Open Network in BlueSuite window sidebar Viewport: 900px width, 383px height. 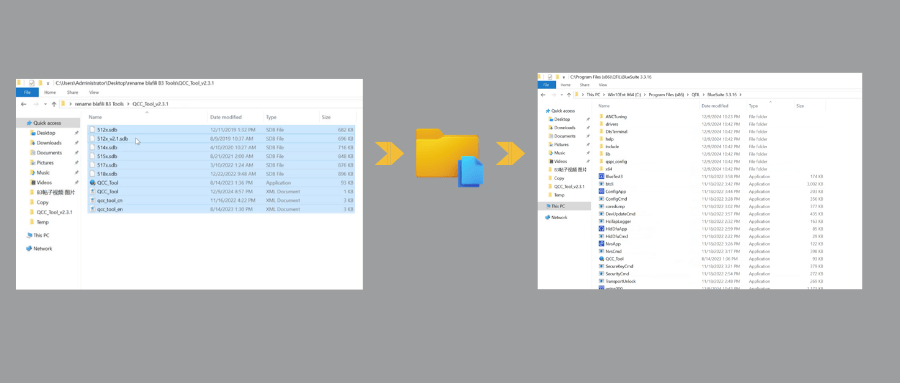556,218
